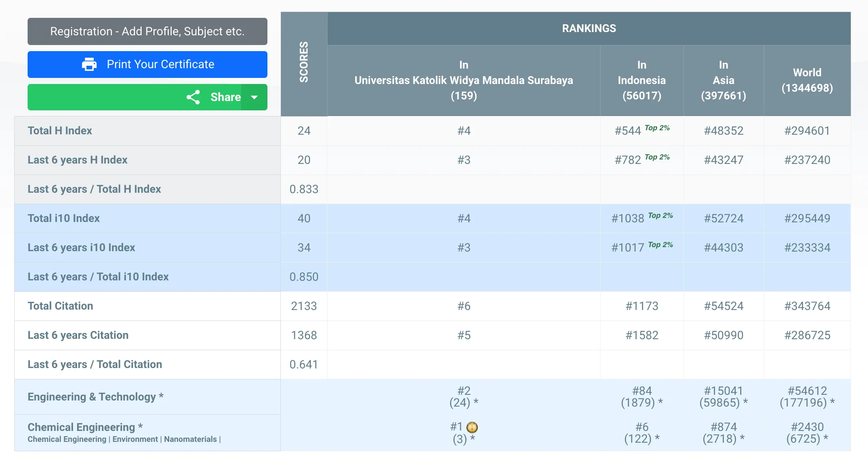Click the Top 2% badge beside #544
Screen dimensions: 868x465
pos(657,128)
